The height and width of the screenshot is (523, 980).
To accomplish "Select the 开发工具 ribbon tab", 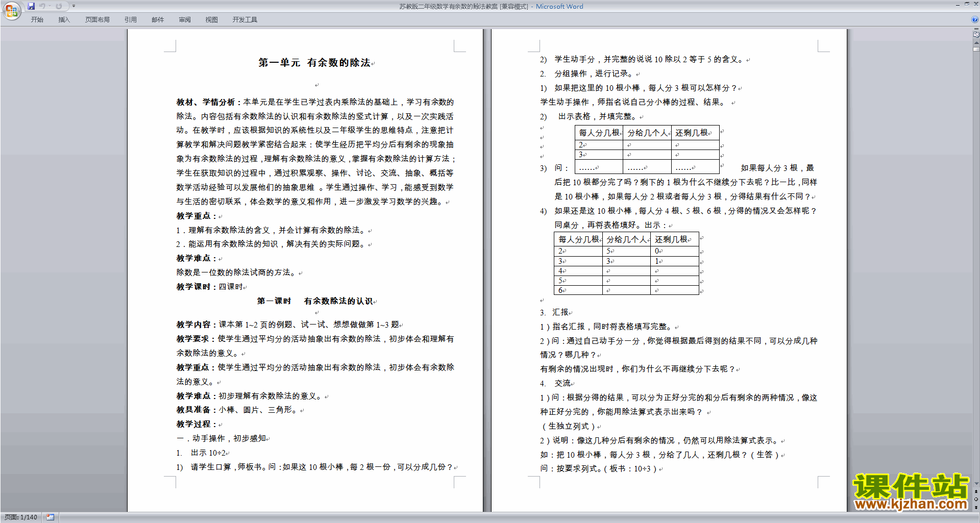I will point(244,20).
